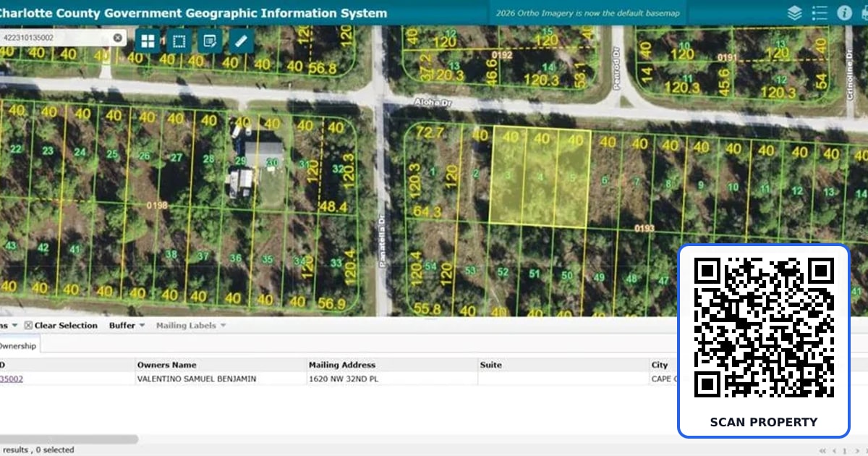The height and width of the screenshot is (456, 868).
Task: Sort by Owners Name column header
Action: (x=166, y=365)
